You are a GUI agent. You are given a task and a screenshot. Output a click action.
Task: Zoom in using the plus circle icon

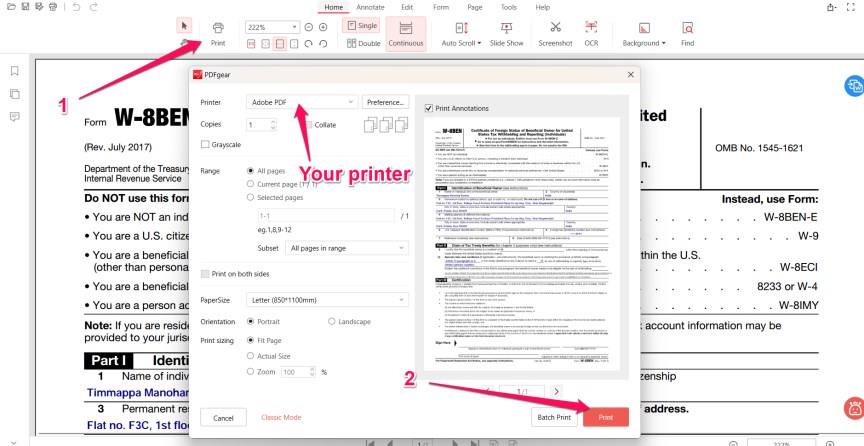tap(323, 27)
